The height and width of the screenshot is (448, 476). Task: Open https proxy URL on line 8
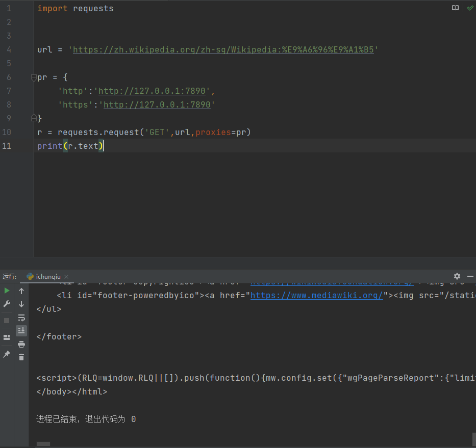tap(157, 104)
